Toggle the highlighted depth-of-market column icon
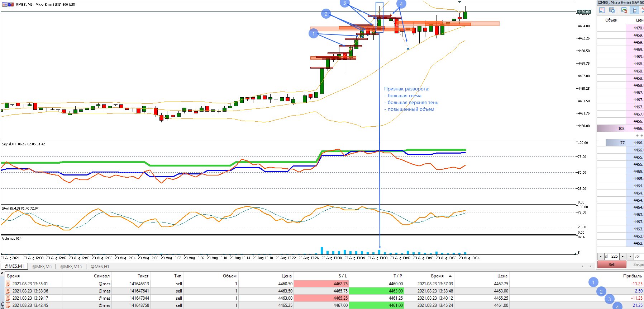Screen dimensions: 644x309 coord(634,10)
